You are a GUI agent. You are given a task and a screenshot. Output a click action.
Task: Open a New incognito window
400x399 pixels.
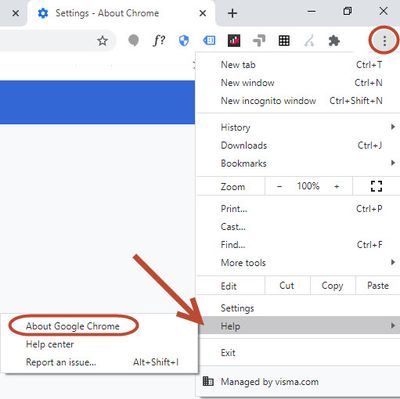pos(298,101)
